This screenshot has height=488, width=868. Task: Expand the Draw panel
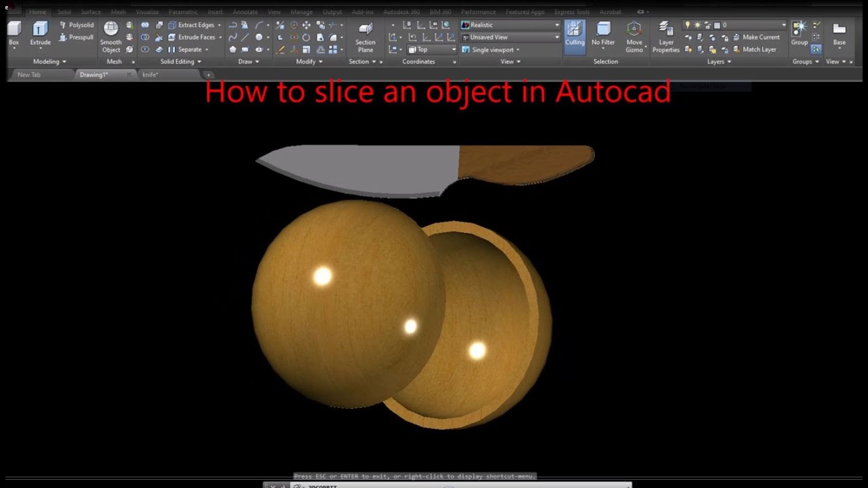[x=248, y=62]
